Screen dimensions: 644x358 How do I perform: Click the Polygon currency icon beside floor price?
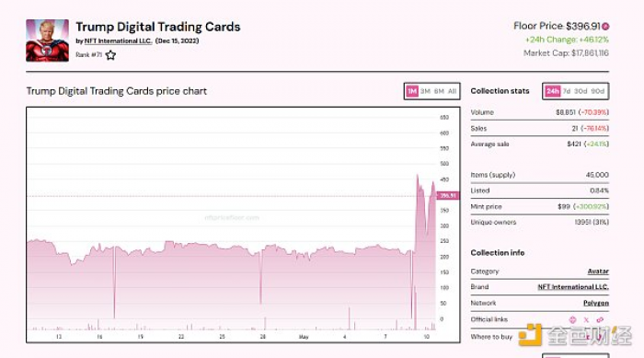click(x=605, y=27)
